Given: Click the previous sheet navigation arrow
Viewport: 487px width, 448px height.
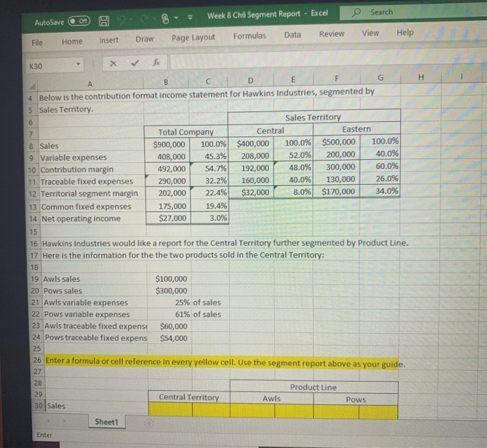Looking at the screenshot, I should tap(48, 420).
